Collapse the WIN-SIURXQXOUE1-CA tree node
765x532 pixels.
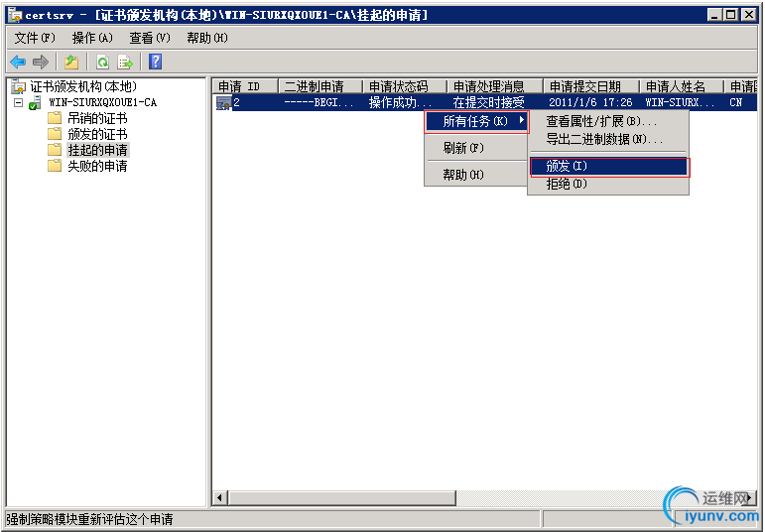click(x=18, y=103)
